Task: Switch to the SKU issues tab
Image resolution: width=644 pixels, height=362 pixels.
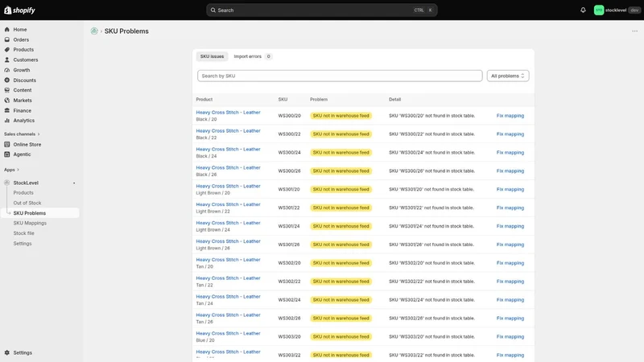Action: click(x=212, y=56)
